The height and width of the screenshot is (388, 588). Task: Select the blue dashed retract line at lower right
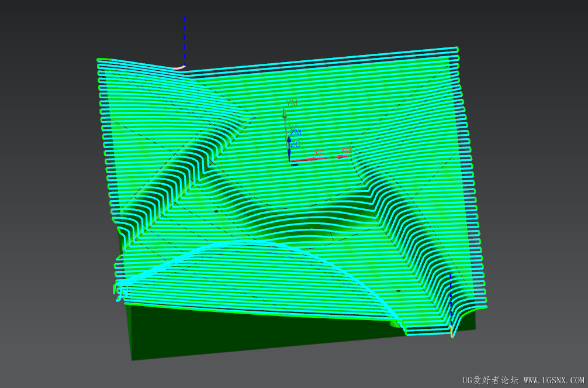click(x=451, y=300)
